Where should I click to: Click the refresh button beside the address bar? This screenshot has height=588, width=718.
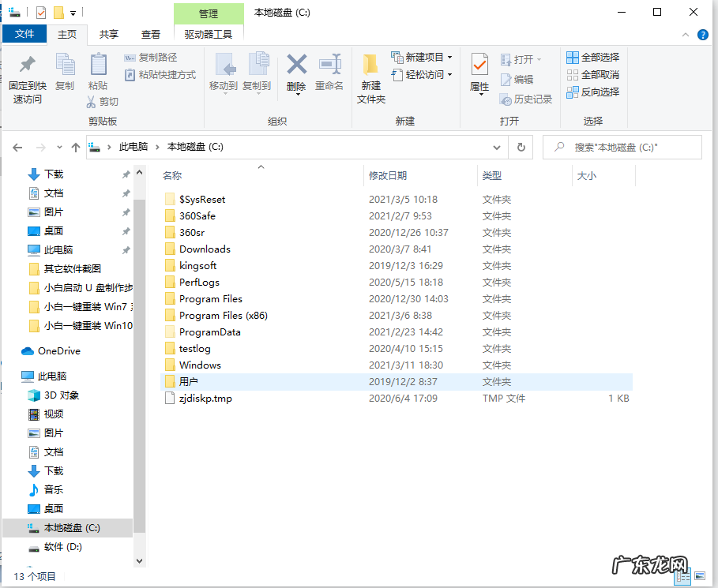[x=521, y=147]
